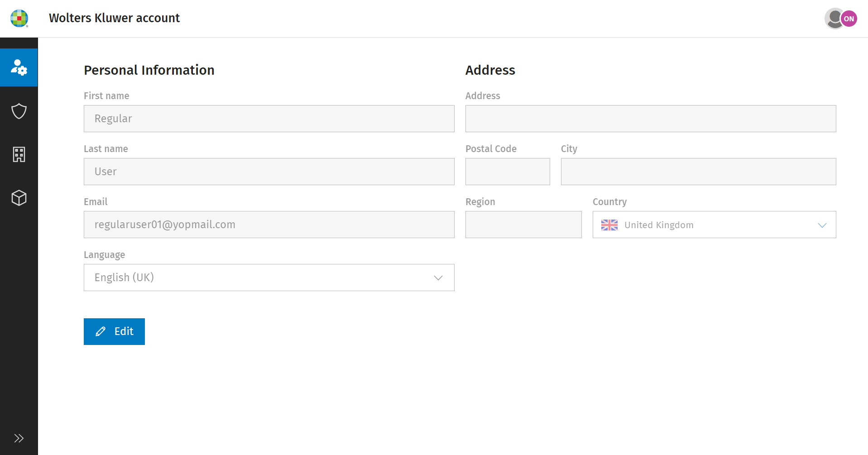Click the Address input field
Image resolution: width=868 pixels, height=455 pixels.
coord(651,119)
